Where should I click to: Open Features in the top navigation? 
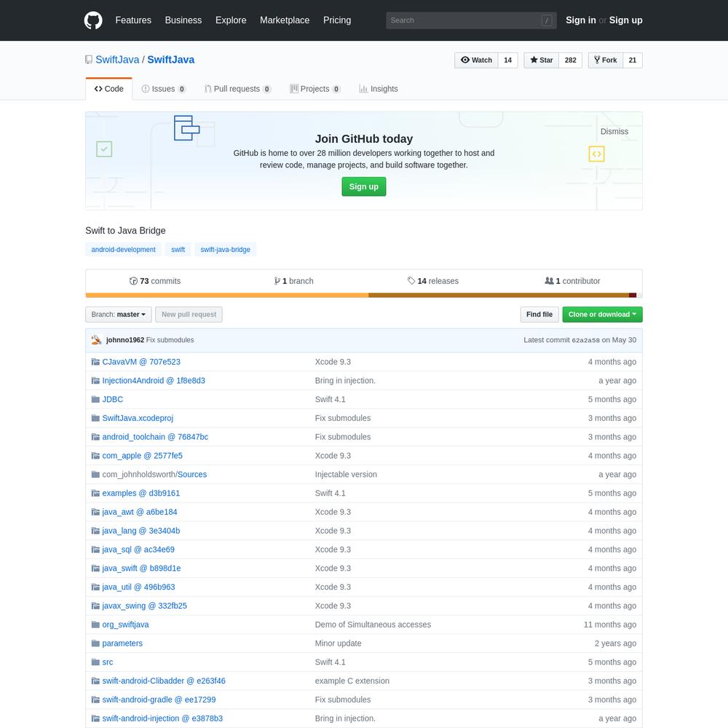click(x=133, y=20)
